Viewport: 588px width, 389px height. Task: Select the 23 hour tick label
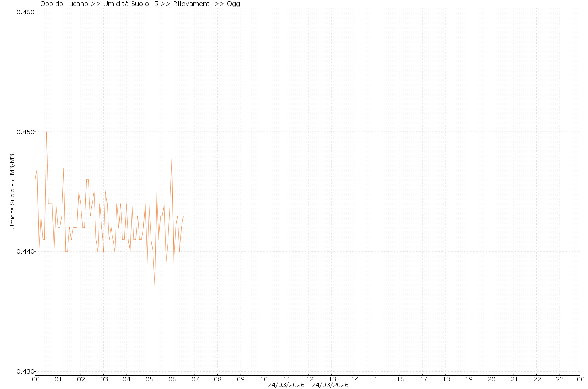(x=559, y=379)
